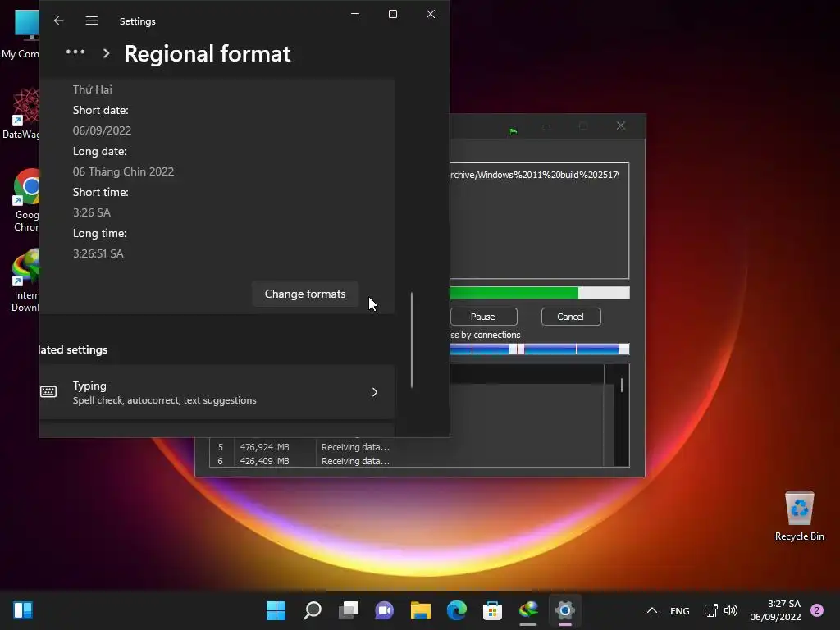
Task: Click the ENG language indicator
Action: click(x=680, y=610)
